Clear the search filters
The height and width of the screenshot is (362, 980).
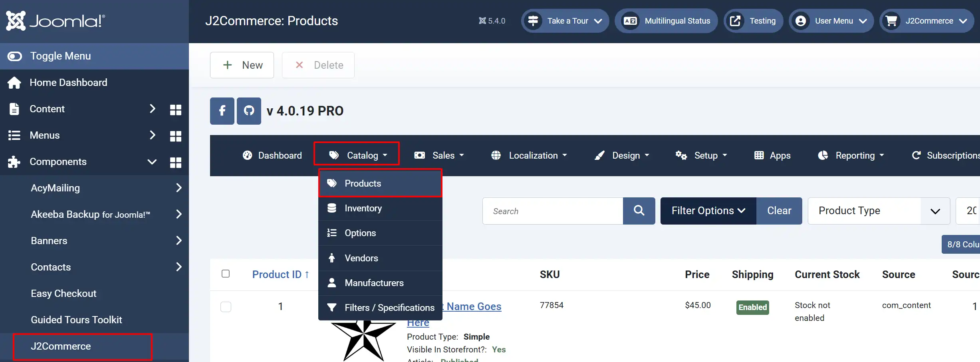coord(779,211)
